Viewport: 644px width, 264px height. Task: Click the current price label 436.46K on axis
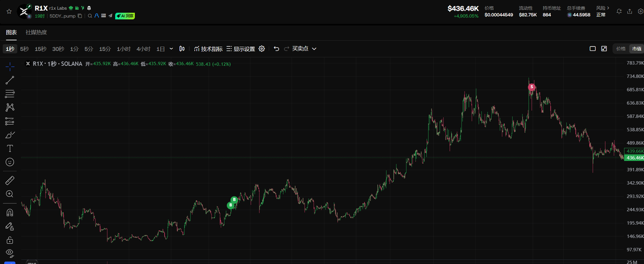click(634, 158)
